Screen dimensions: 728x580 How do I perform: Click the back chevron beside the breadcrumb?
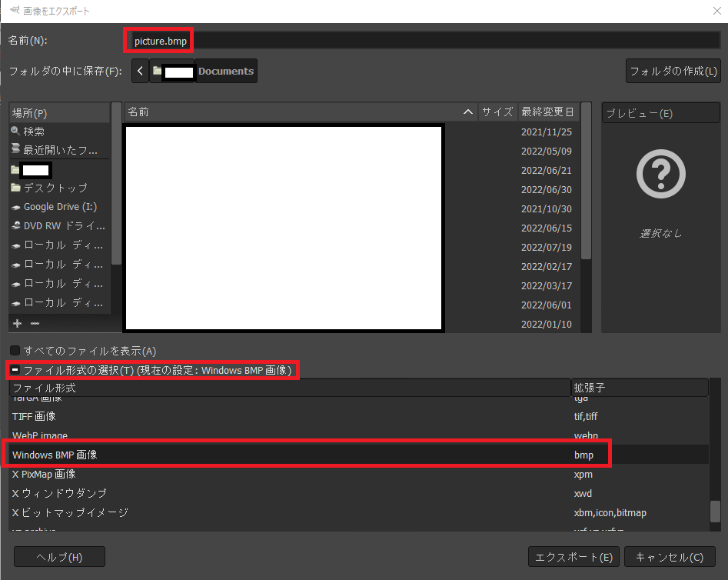click(139, 71)
